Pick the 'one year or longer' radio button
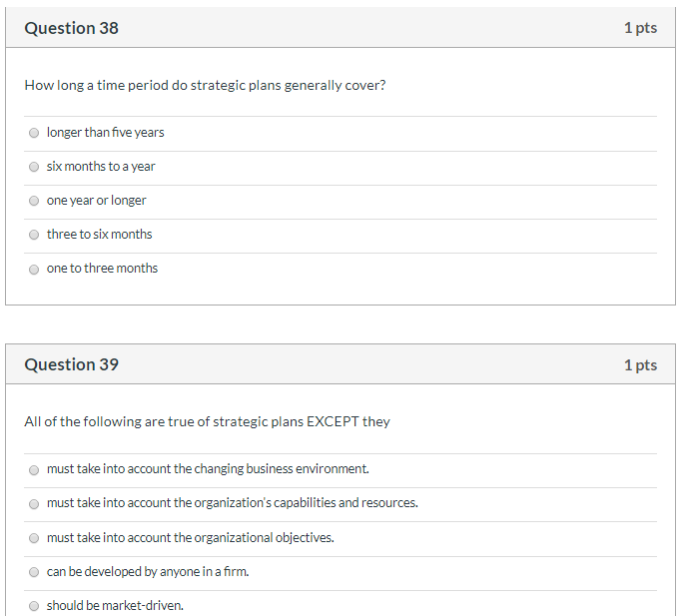 click(34, 201)
